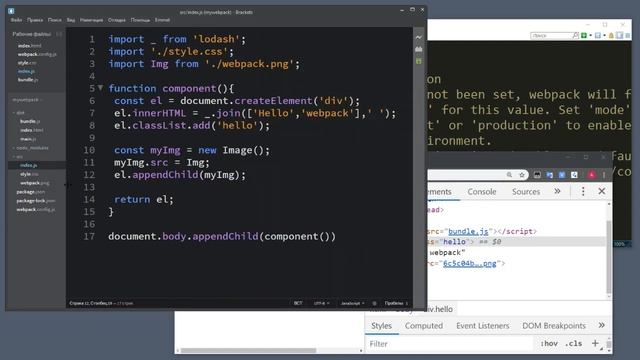
Task: Click the styles Filter input
Action: [449, 344]
